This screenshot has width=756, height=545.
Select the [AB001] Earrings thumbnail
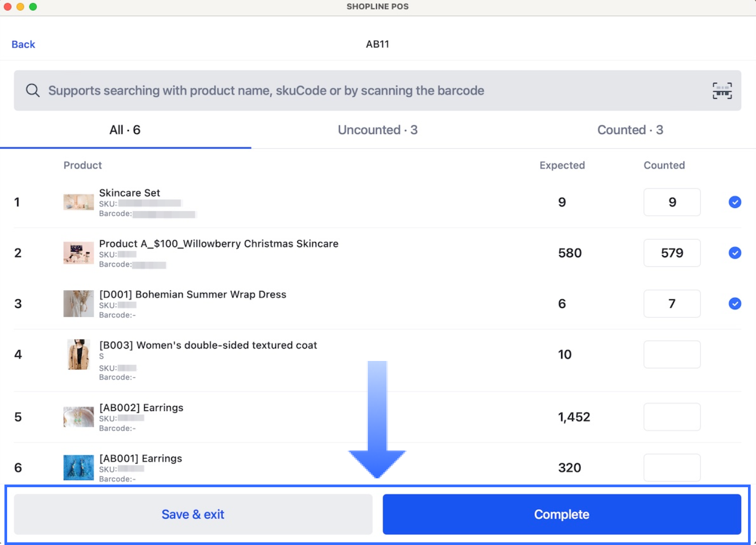(x=78, y=468)
